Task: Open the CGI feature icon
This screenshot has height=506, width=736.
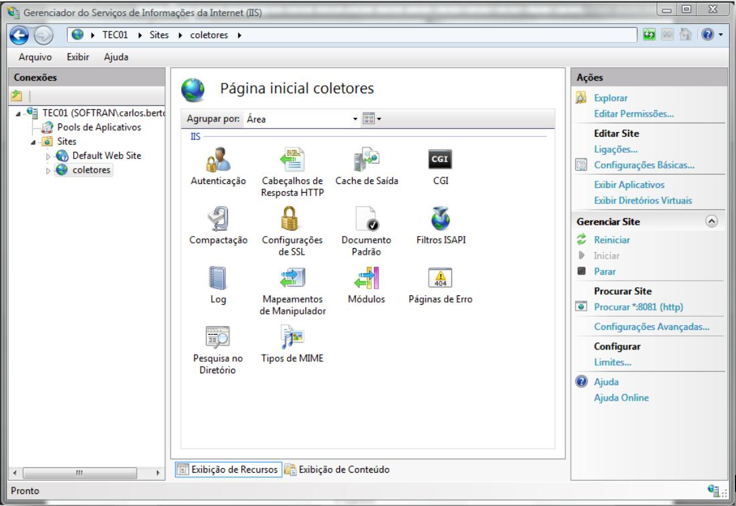Action: click(440, 160)
